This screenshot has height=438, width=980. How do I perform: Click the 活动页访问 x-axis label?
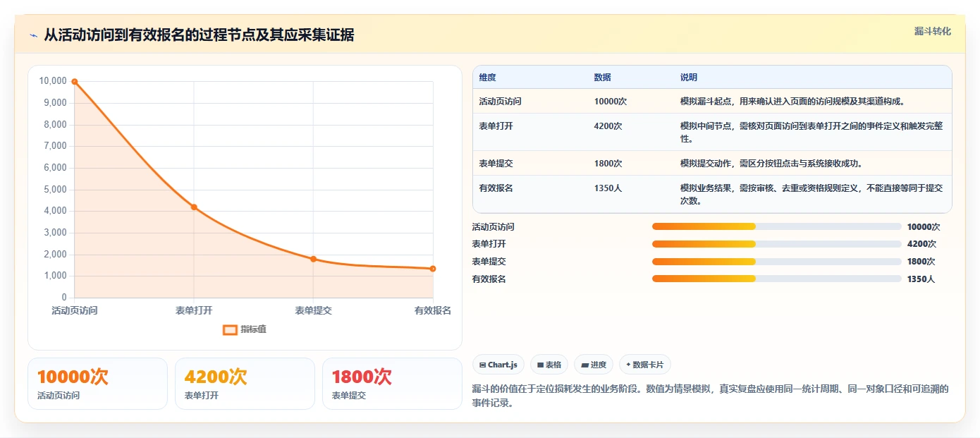click(74, 310)
